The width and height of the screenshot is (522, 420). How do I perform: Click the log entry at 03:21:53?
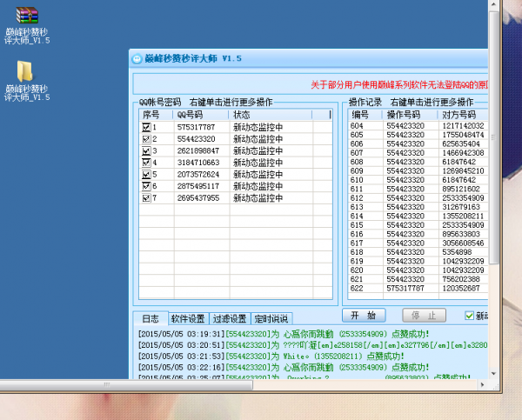pos(271,357)
